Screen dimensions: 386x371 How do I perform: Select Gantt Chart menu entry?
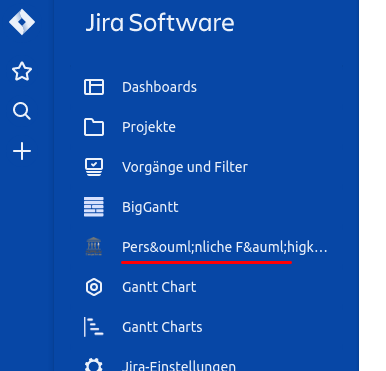(159, 287)
